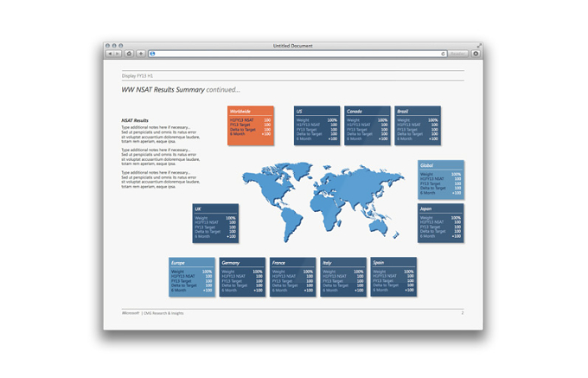Choose the Brazil results tile
588x378 pixels.
pos(418,125)
